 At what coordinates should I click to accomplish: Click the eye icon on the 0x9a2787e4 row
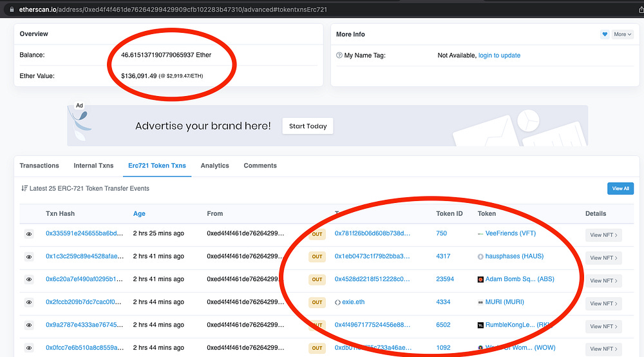(29, 325)
